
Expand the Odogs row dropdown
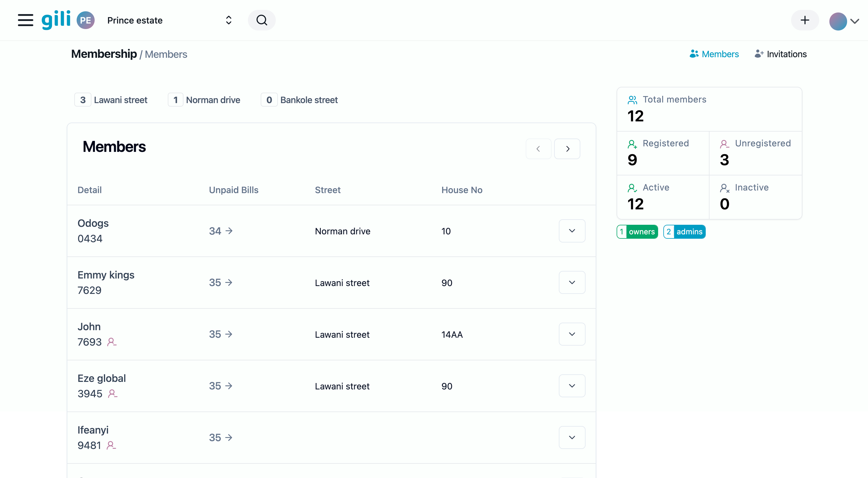pyautogui.click(x=572, y=231)
